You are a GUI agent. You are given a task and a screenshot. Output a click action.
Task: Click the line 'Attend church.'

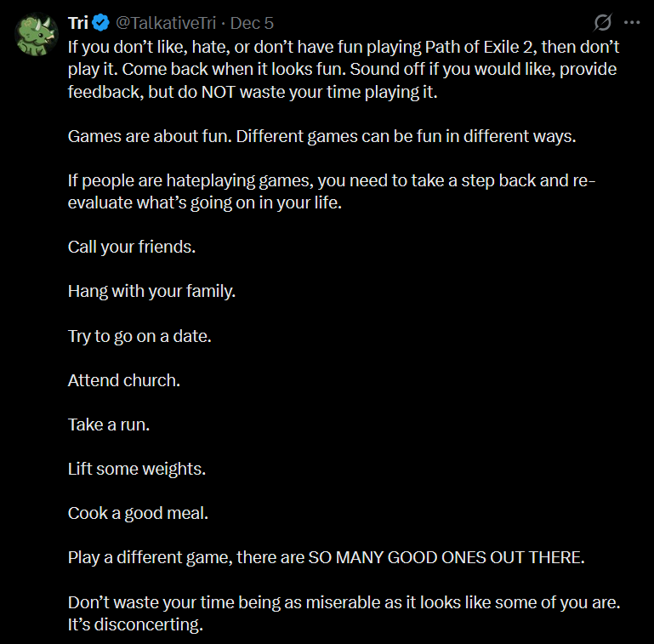pyautogui.click(x=124, y=380)
